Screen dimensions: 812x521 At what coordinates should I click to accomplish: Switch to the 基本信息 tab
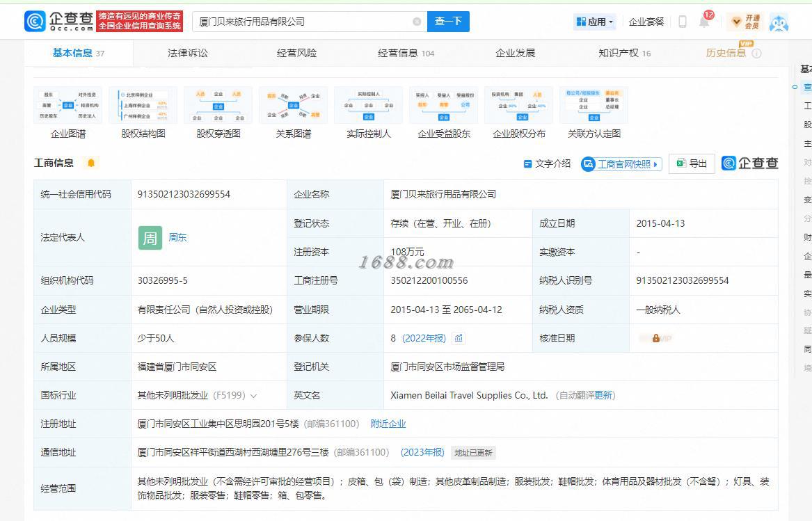78,53
